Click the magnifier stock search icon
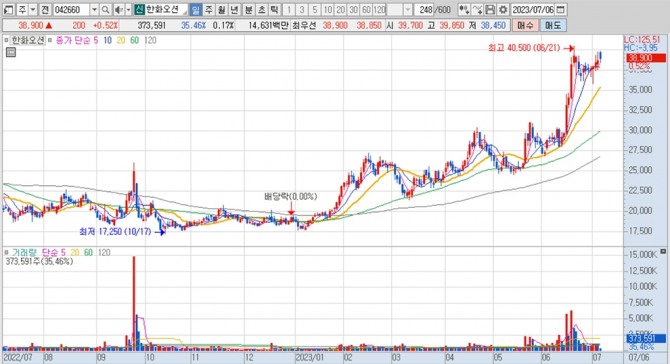Screen dimensions: 670x364 click(106, 9)
